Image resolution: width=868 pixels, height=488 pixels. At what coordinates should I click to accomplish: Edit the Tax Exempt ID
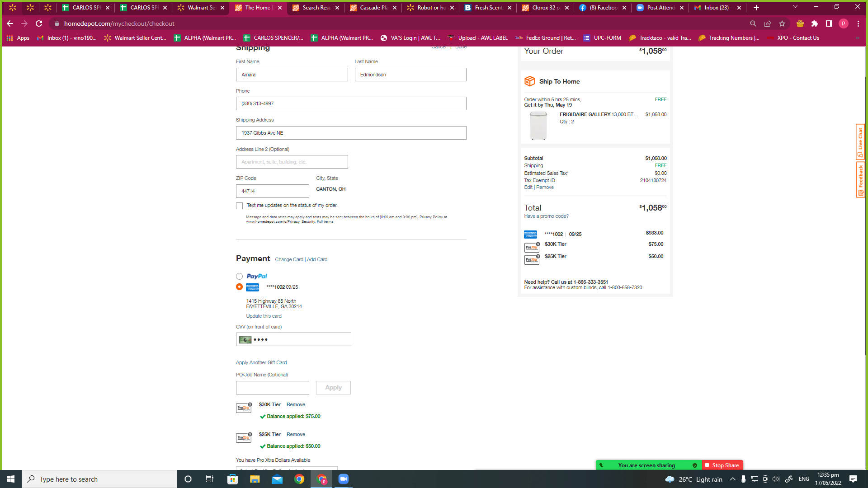(x=528, y=187)
